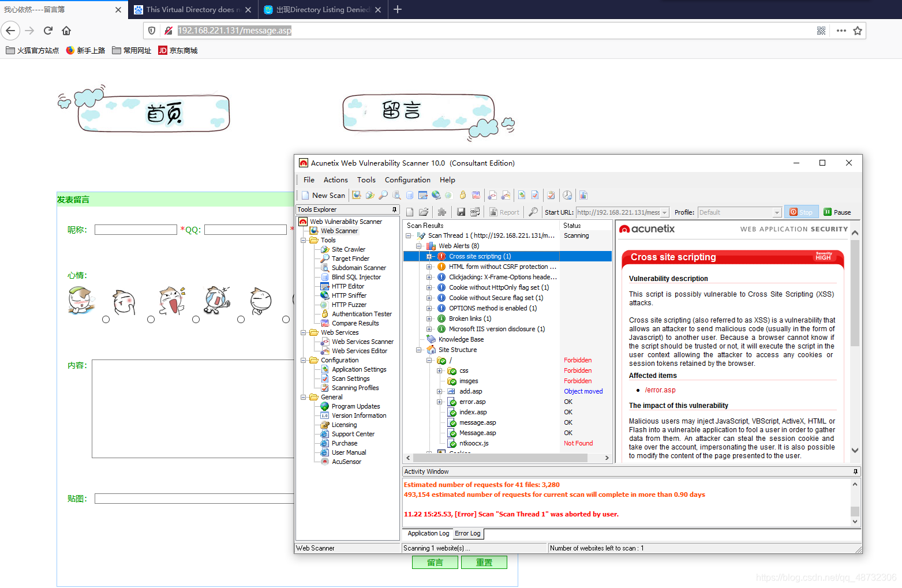The height and width of the screenshot is (588, 902).
Task: Click green 重置 reset button
Action: click(484, 562)
